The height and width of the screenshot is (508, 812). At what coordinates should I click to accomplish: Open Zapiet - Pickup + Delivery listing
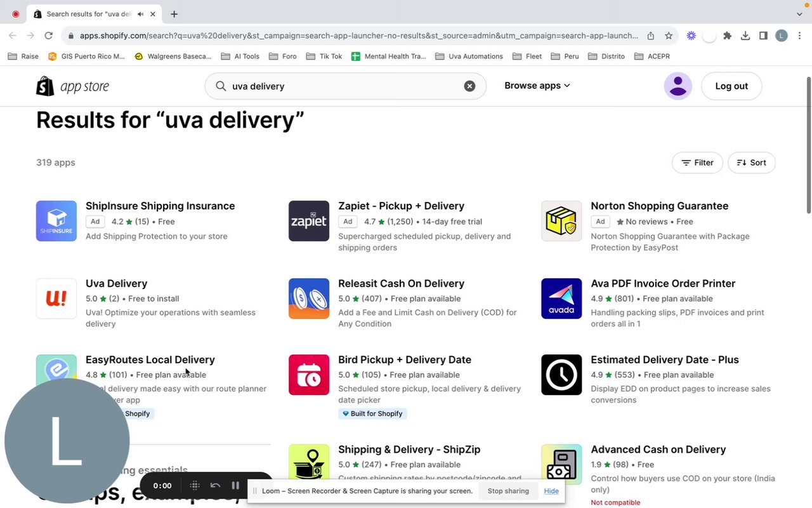[401, 206]
